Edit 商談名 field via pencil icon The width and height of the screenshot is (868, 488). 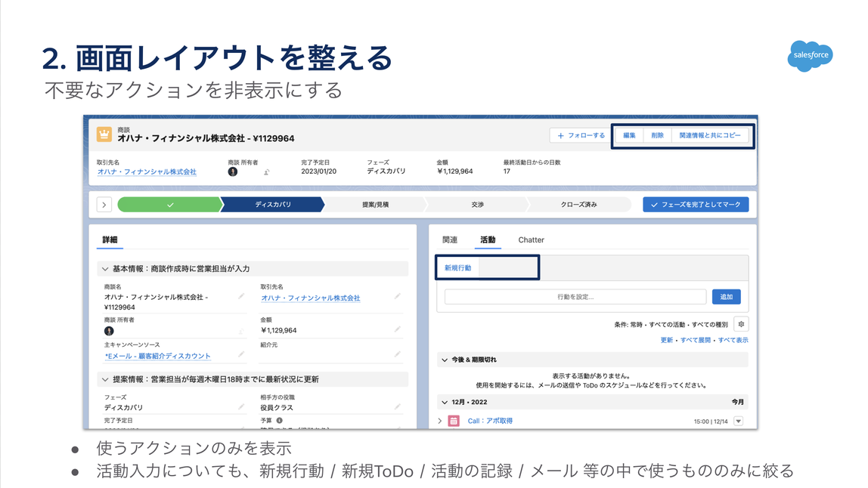[x=241, y=297]
